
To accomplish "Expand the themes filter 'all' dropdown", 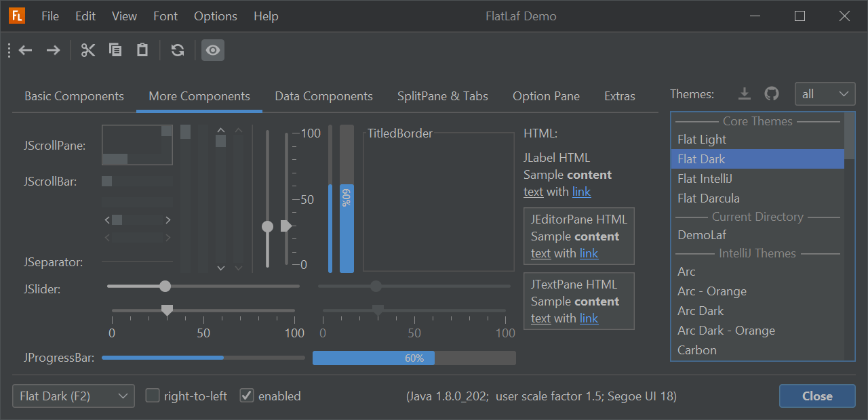I will click(825, 94).
